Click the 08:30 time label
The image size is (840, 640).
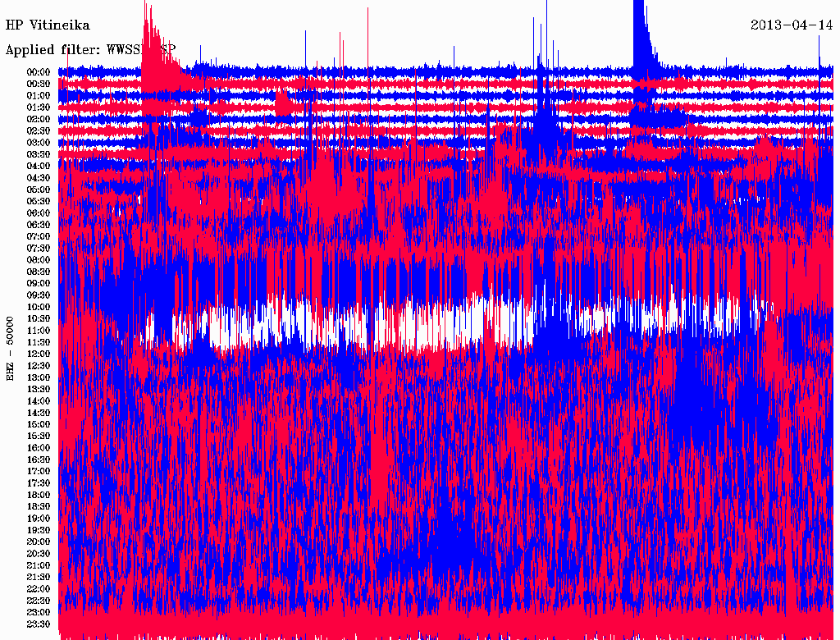(39, 272)
